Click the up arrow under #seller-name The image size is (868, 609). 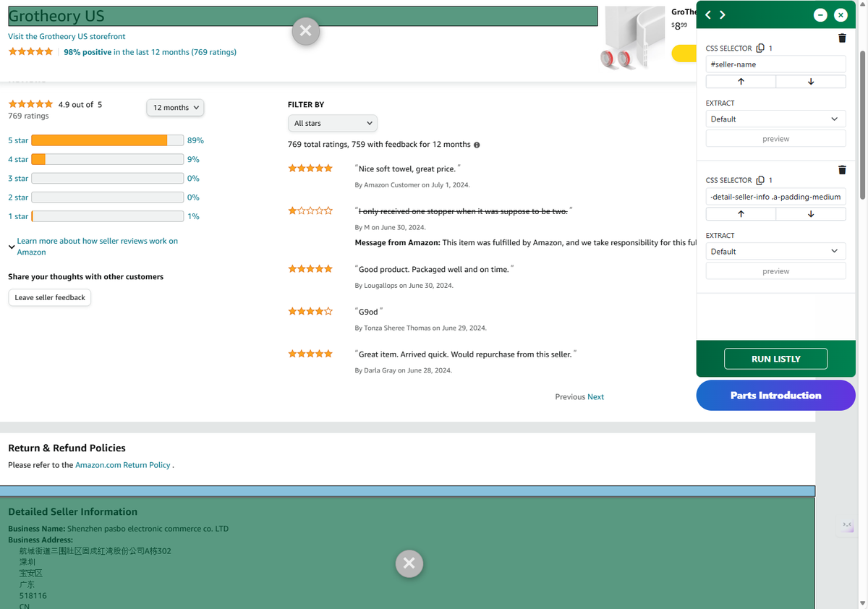pyautogui.click(x=741, y=82)
